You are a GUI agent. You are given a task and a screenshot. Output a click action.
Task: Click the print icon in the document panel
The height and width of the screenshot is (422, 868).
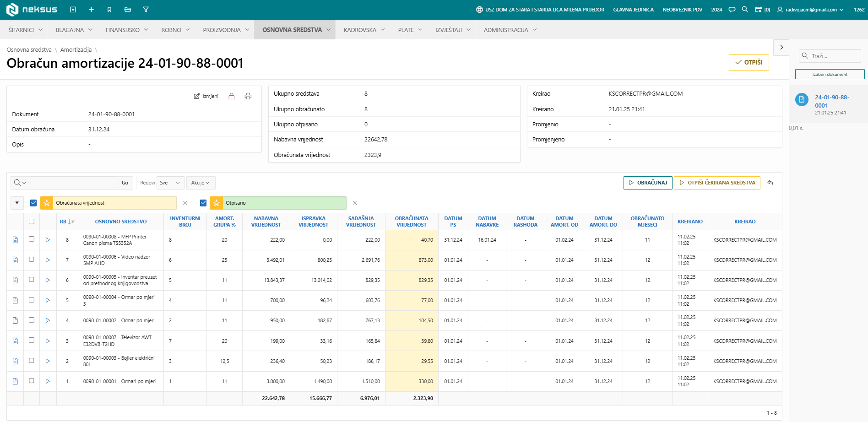[248, 96]
